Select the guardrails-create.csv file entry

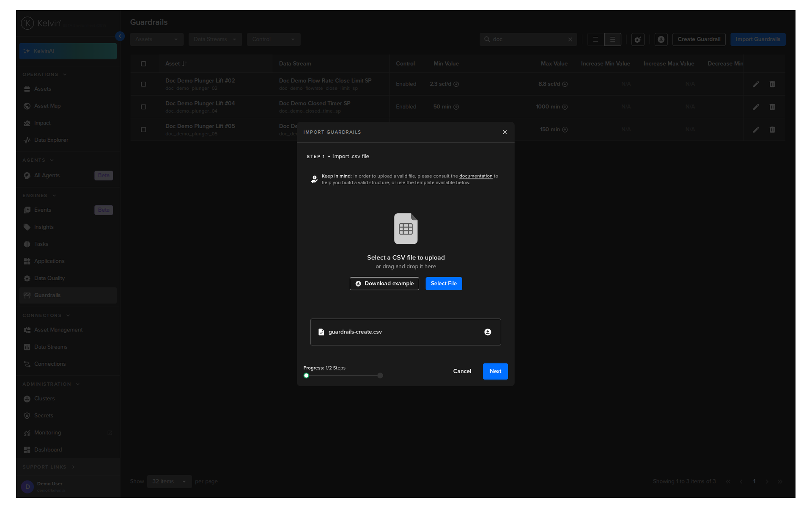point(406,332)
